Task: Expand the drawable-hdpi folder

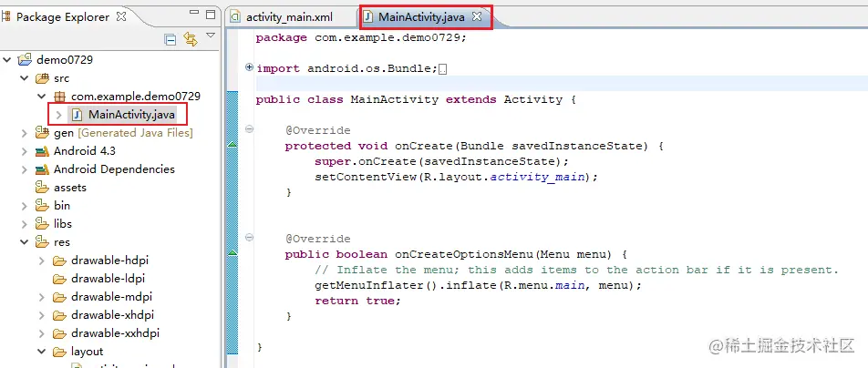Action: 42,261
